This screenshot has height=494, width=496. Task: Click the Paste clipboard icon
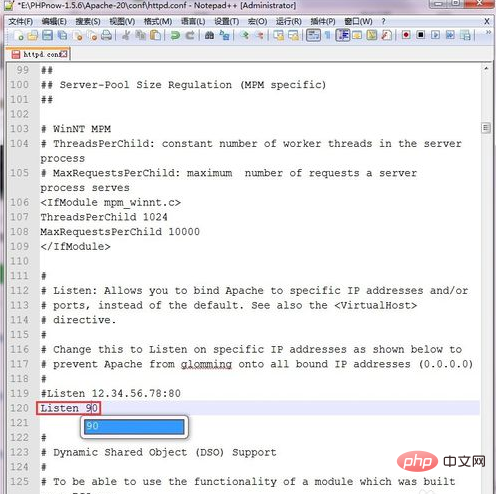[155, 35]
